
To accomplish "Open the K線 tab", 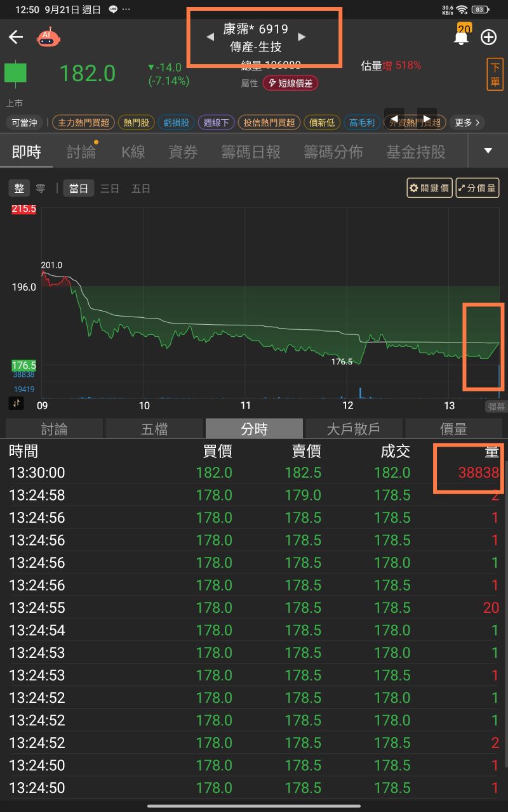I will pyautogui.click(x=133, y=152).
